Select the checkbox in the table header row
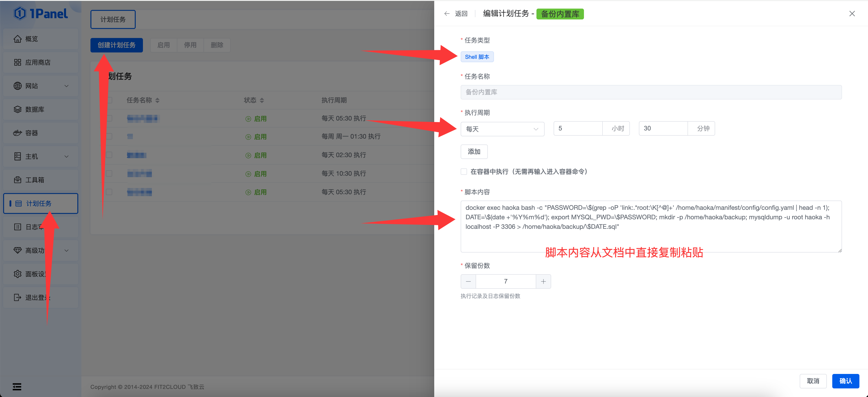Screen dimensions: 868x397 pos(109,100)
